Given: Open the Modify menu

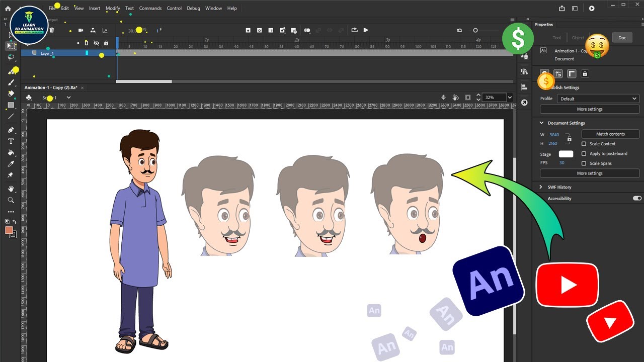Looking at the screenshot, I should [113, 9].
